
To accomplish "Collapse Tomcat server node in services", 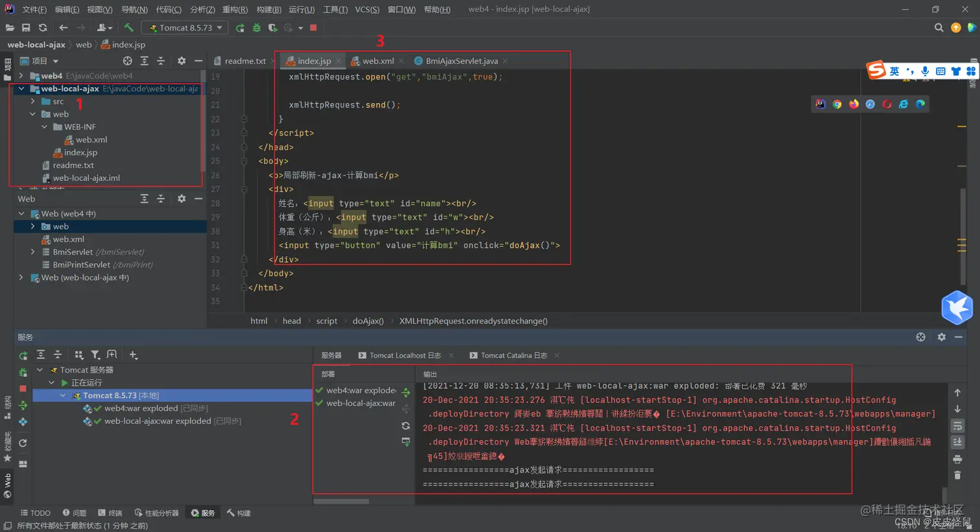I will pyautogui.click(x=40, y=370).
